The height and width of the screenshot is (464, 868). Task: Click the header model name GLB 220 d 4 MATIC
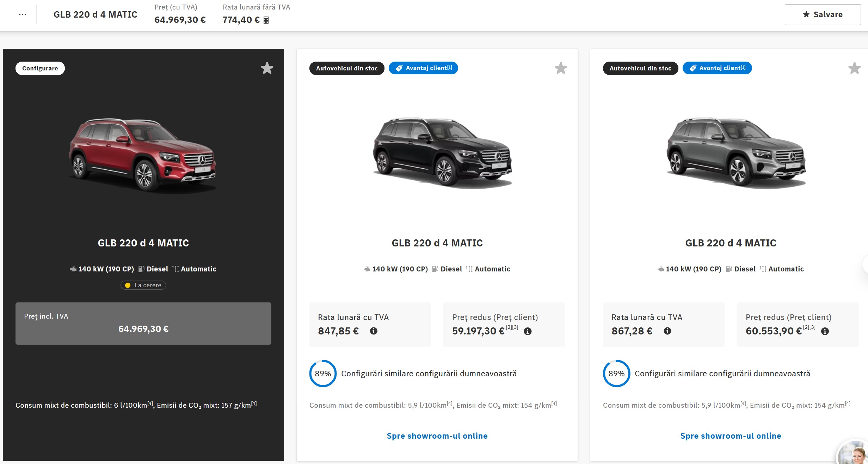pos(96,14)
